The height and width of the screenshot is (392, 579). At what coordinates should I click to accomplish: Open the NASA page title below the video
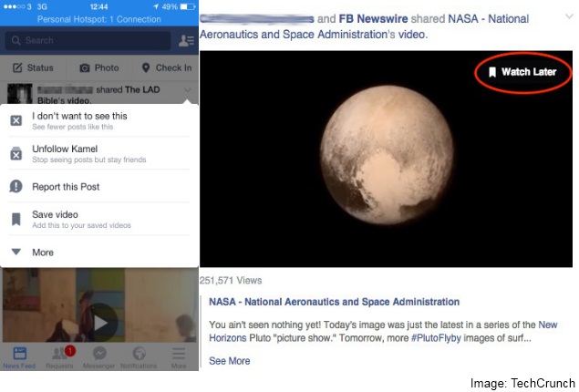coord(335,302)
